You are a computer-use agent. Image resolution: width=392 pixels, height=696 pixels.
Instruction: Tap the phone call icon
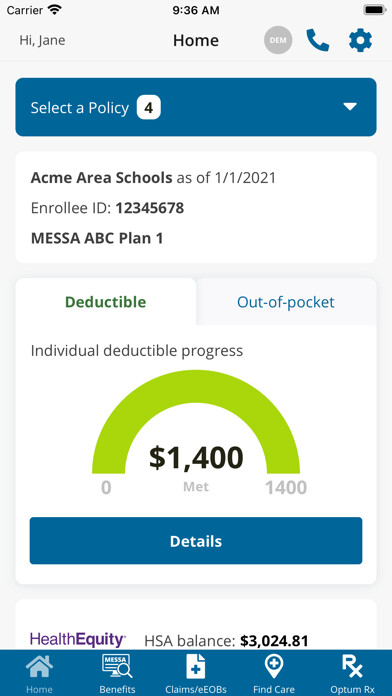(317, 40)
